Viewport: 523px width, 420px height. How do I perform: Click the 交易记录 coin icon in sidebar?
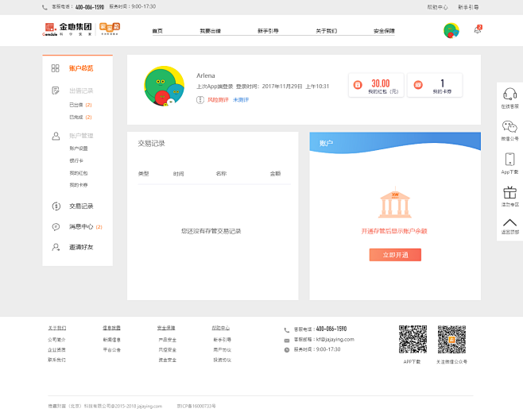pos(55,206)
